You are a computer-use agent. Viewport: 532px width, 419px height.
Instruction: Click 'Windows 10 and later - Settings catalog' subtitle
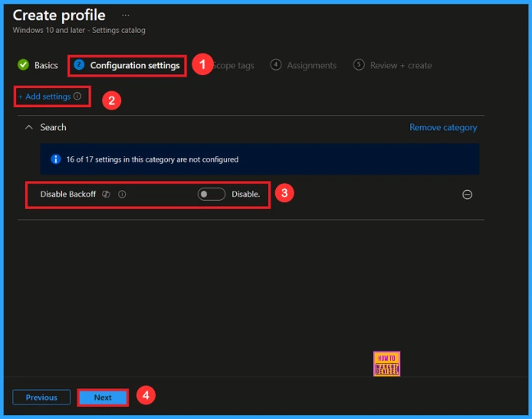pos(79,30)
